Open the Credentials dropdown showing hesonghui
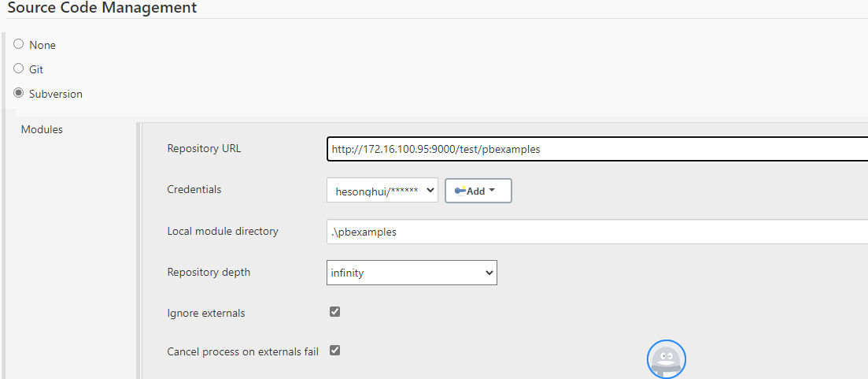This screenshot has height=379, width=868. click(x=382, y=190)
